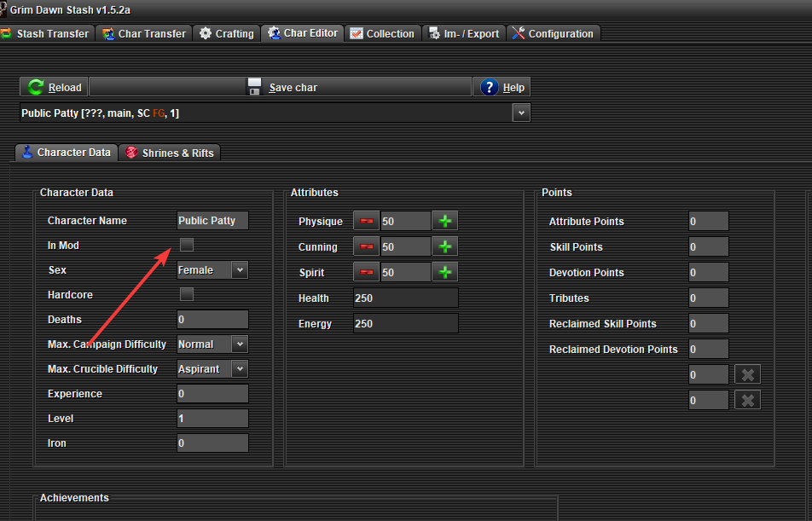The image size is (812, 521).
Task: Open the Stash Transfer tab
Action: tap(47, 33)
